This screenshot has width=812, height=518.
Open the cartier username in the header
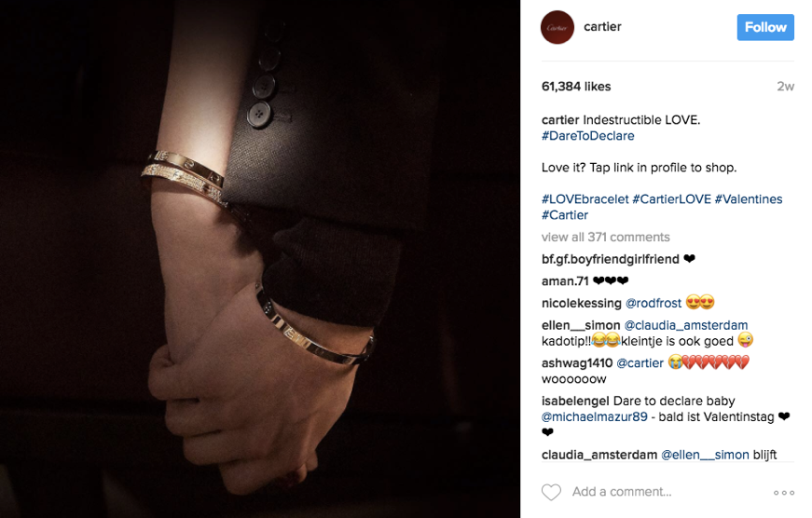(602, 27)
